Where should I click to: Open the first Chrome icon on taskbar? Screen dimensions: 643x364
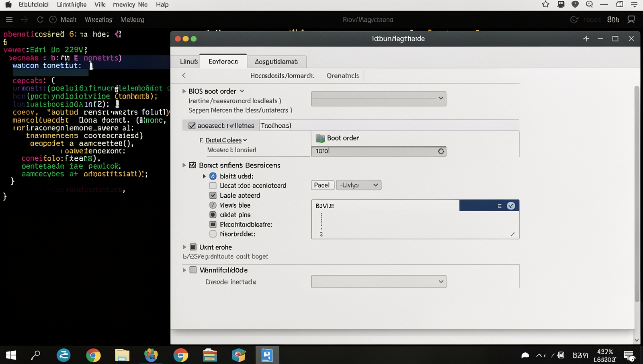click(93, 355)
